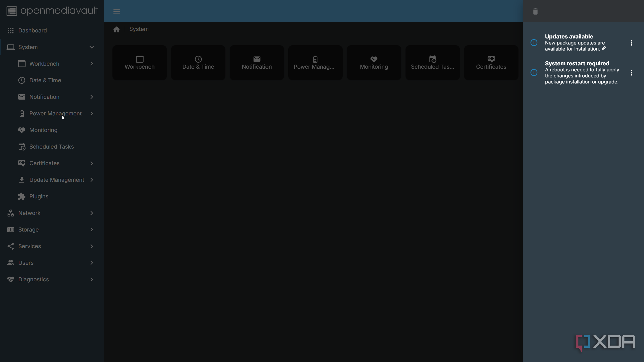Image resolution: width=644 pixels, height=362 pixels.
Task: Expand Notification submenu arrow in sidebar
Action: (92, 97)
